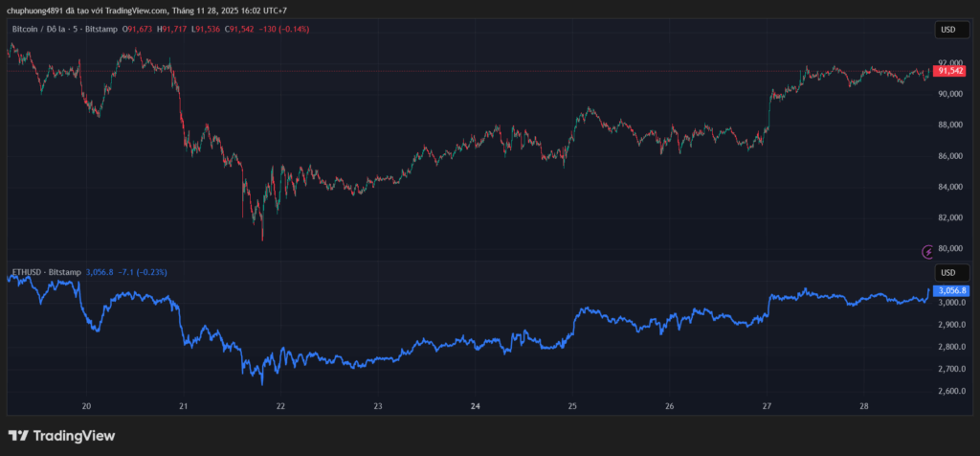This screenshot has height=456, width=980.
Task: Open the USD currency selector on ETHUSD pane
Action: [948, 272]
